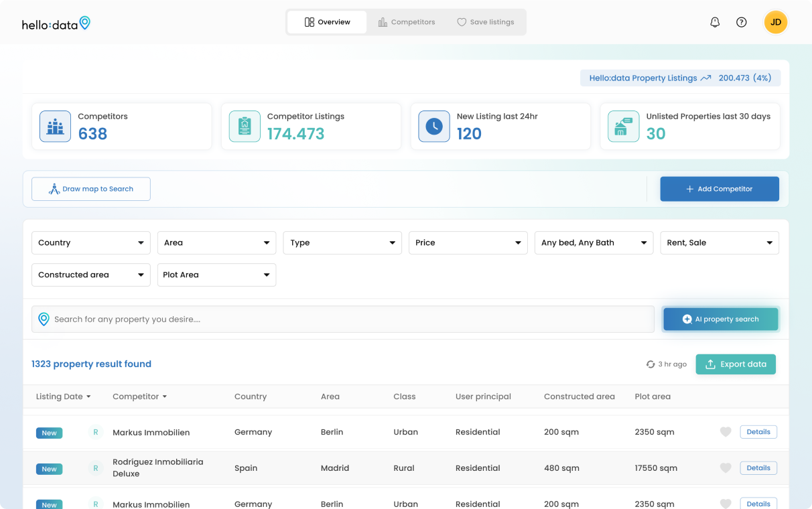Viewport: 812px width, 509px height.
Task: Favorite the Berlin Markus Immobilien first row
Action: 725,432
